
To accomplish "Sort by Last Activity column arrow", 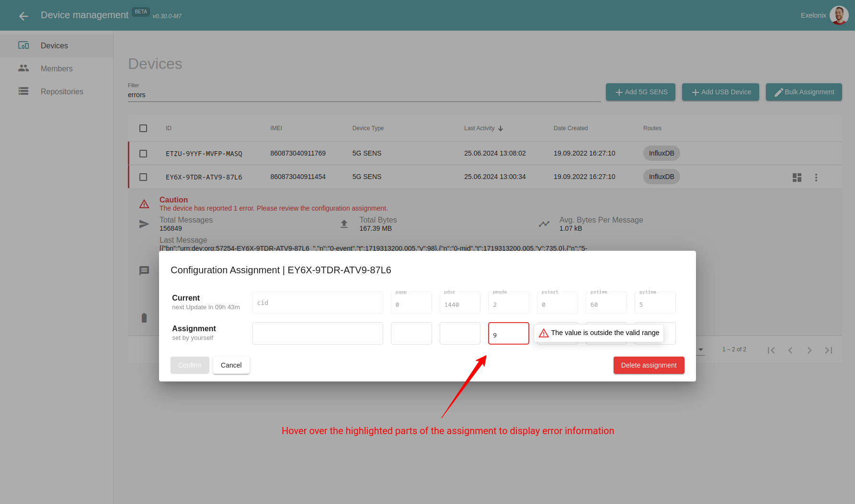I will pyautogui.click(x=501, y=128).
